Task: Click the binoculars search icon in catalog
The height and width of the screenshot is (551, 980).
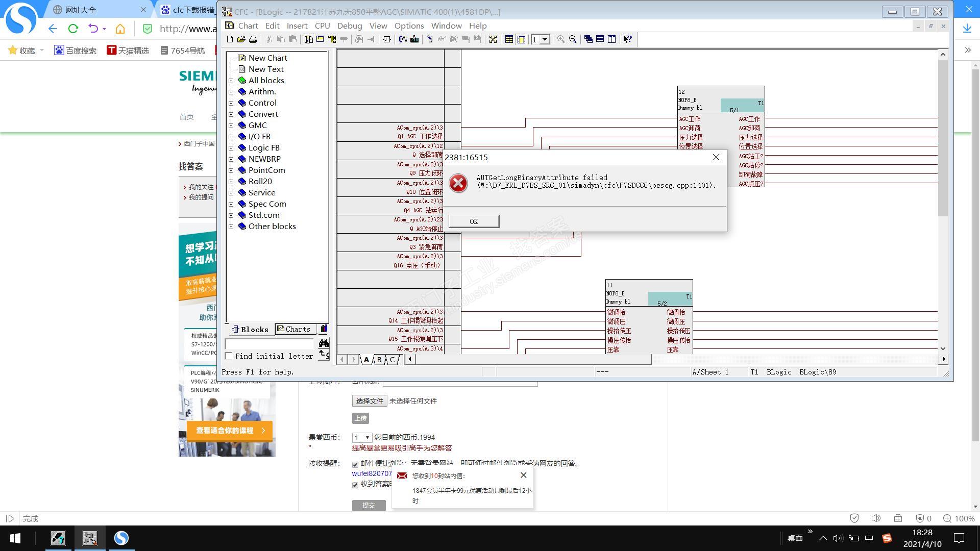Action: [324, 343]
